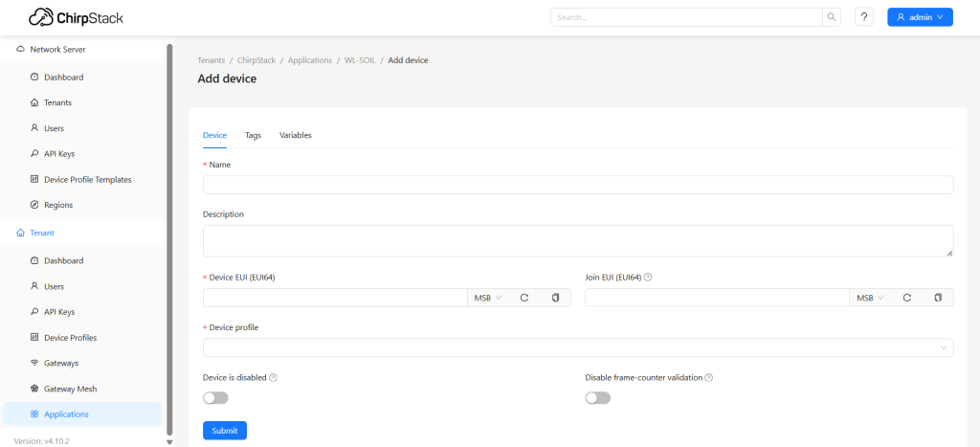This screenshot has width=980, height=447.
Task: Click the Join EUI help info icon
Action: [x=648, y=278]
